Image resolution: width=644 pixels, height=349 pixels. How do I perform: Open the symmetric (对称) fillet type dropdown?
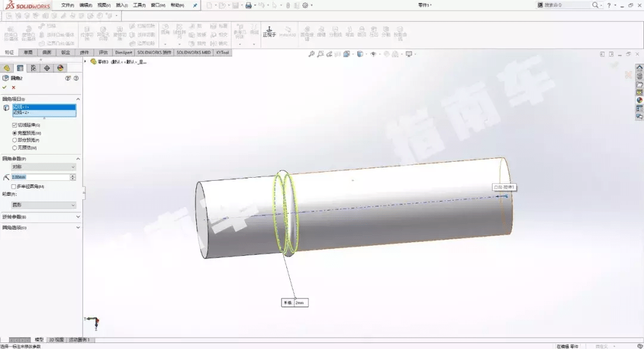pos(44,167)
